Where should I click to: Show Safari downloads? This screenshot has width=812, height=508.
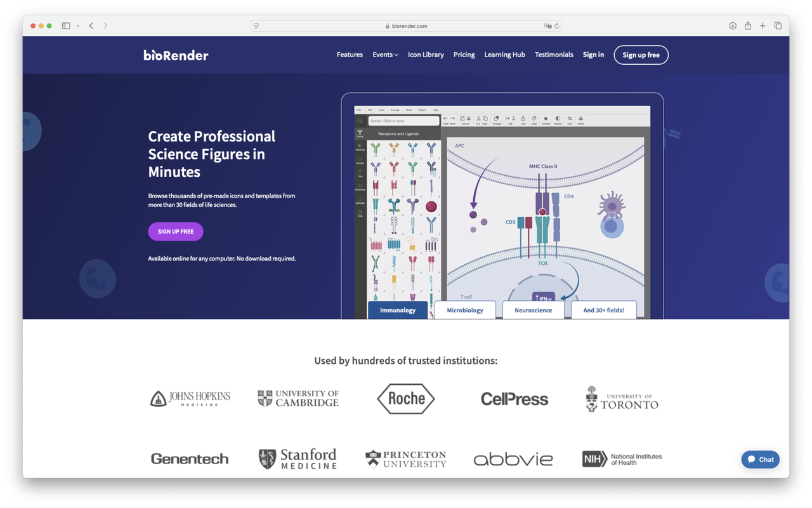coord(733,26)
